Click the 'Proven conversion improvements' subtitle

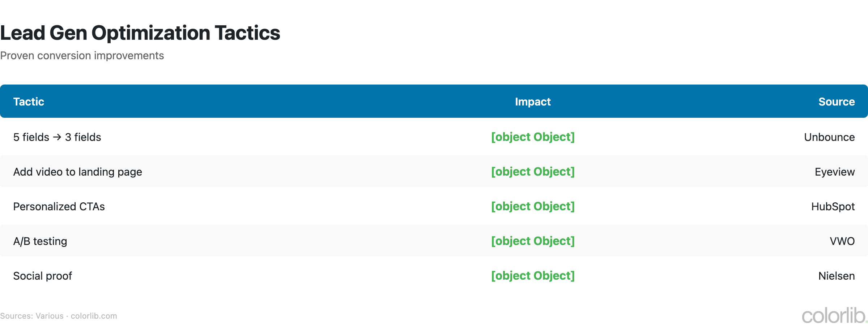click(x=82, y=56)
